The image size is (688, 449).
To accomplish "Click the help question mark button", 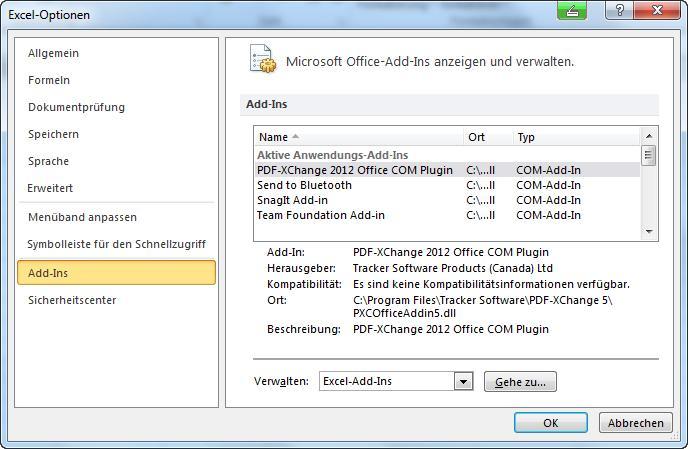I will tap(619, 10).
